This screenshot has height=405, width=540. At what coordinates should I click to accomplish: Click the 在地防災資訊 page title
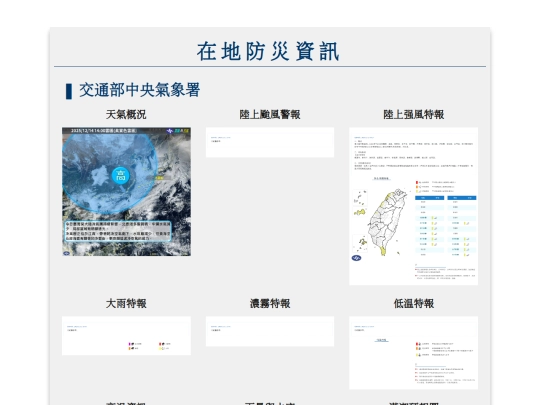268,52
